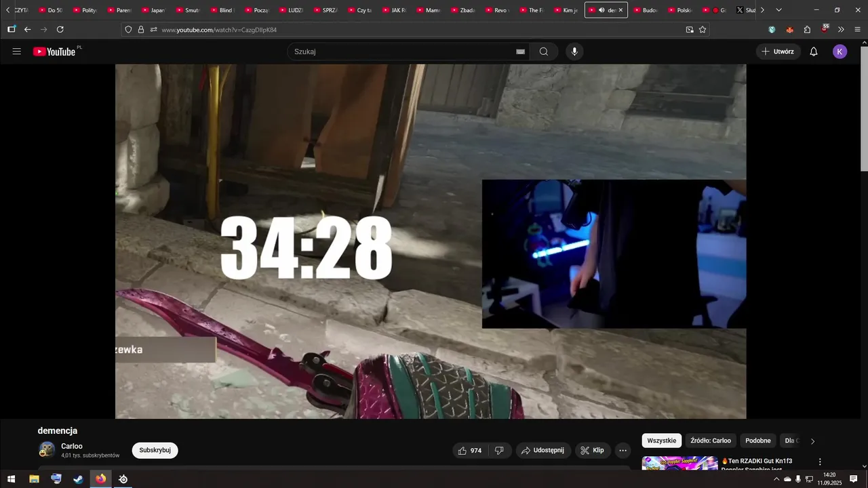Open Steam from the taskbar

point(79,479)
